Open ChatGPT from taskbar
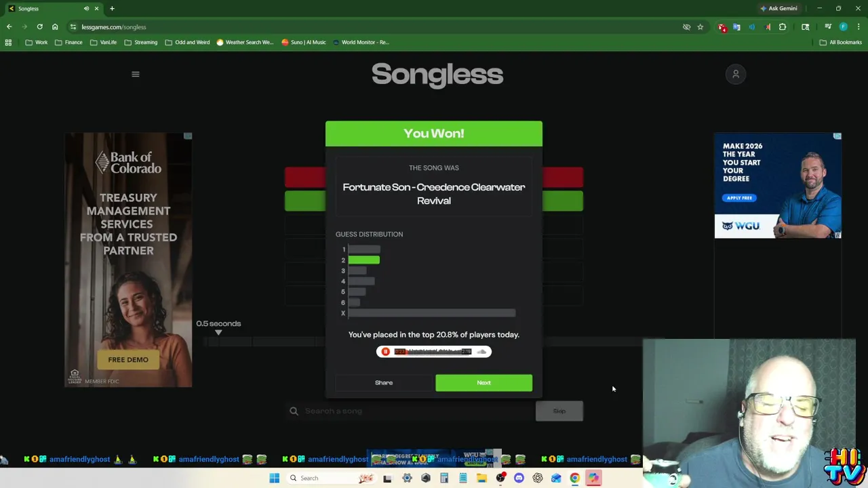Screen dimensions: 868x488 point(537,478)
